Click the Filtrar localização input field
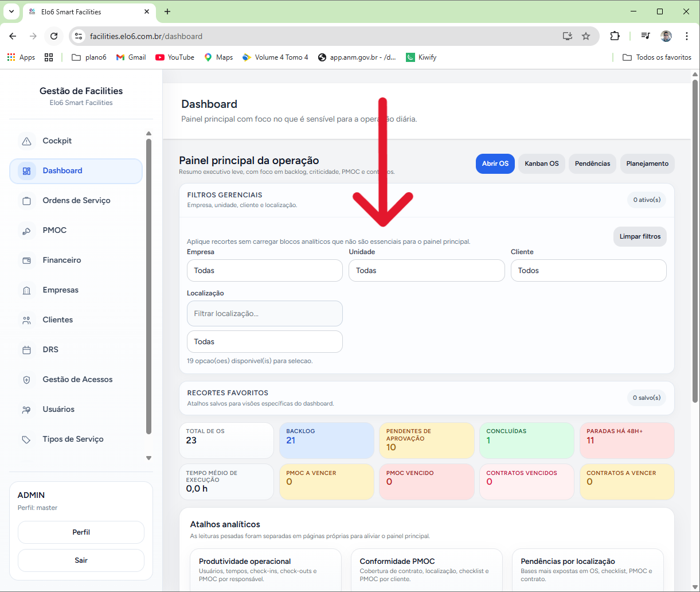The height and width of the screenshot is (592, 700). point(265,314)
